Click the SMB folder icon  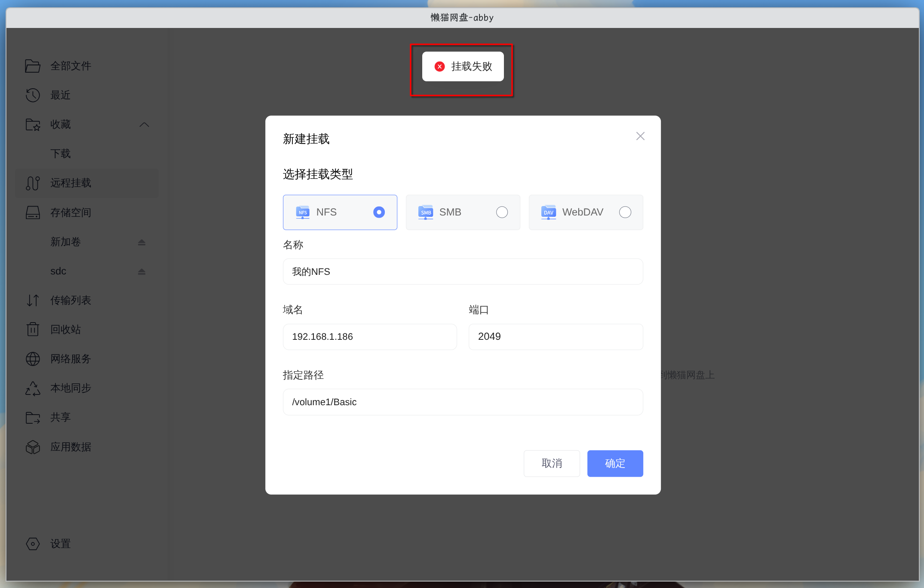[x=426, y=212]
